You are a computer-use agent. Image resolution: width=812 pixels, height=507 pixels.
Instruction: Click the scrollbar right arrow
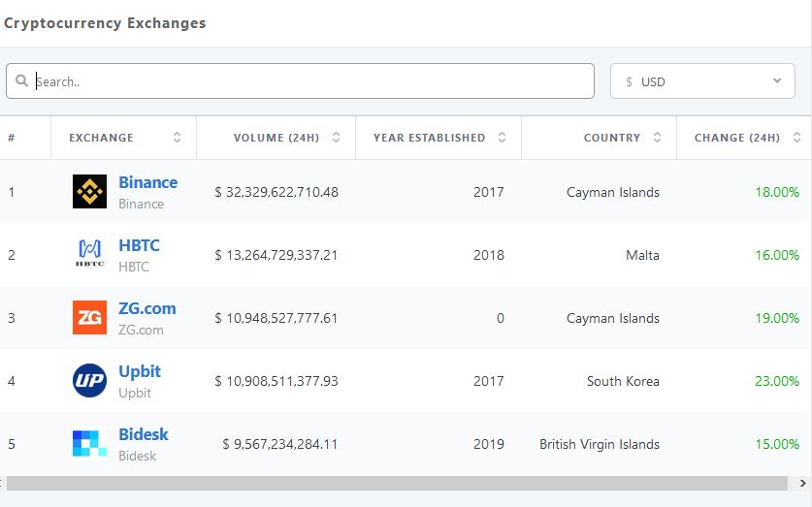click(802, 483)
